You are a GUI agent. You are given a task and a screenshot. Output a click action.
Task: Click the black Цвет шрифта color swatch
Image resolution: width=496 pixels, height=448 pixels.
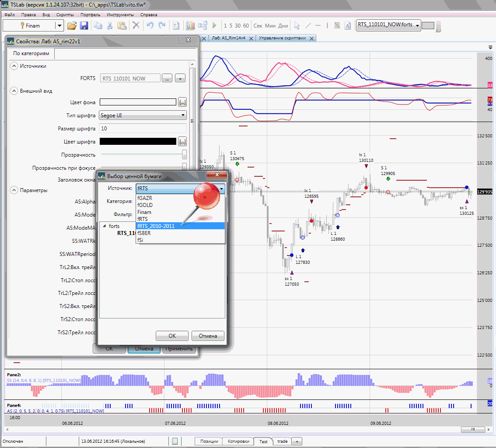click(x=138, y=141)
